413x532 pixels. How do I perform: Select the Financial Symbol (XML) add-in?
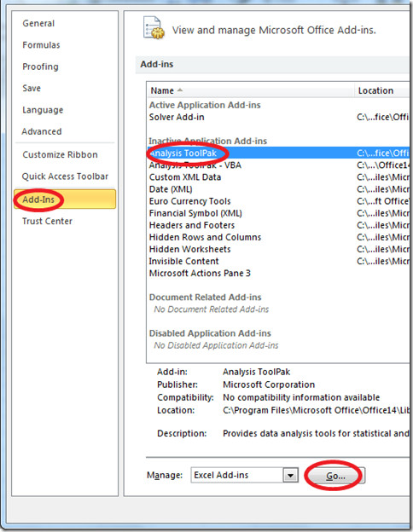coord(278,213)
